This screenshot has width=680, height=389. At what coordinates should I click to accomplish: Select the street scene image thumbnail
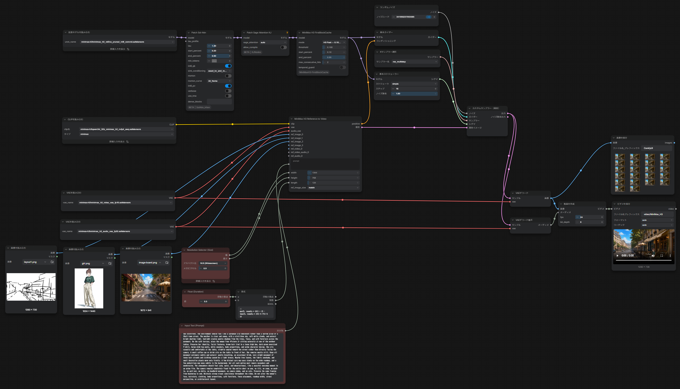click(146, 288)
